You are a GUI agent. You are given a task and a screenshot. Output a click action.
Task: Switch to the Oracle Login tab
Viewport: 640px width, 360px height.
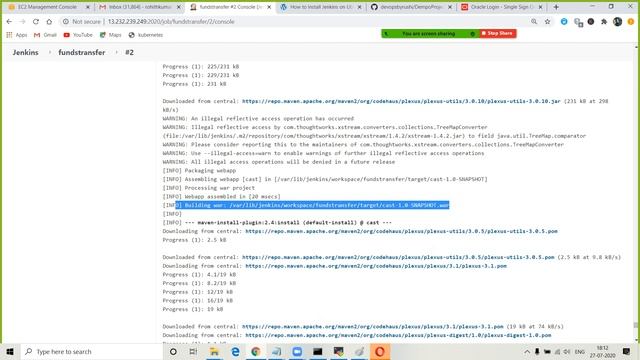point(502,7)
